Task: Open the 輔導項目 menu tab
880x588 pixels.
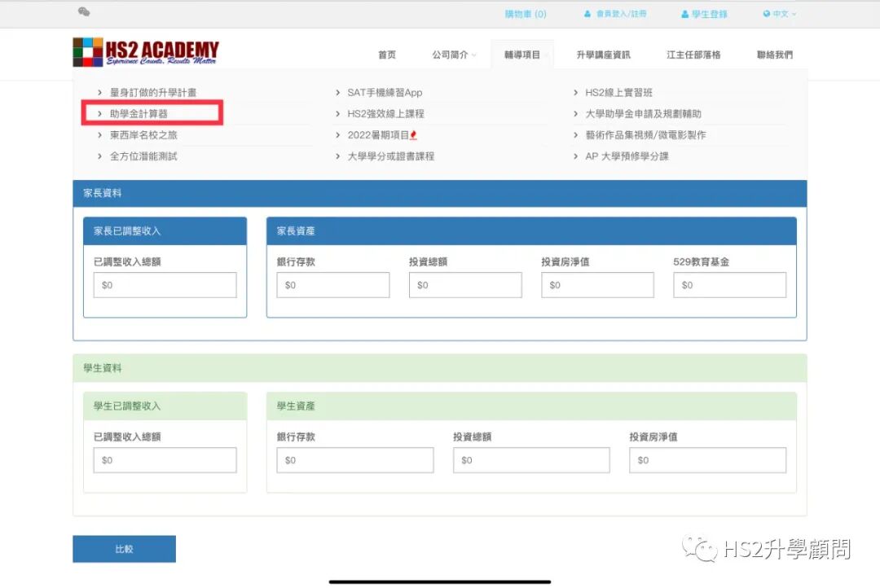Action: point(522,55)
